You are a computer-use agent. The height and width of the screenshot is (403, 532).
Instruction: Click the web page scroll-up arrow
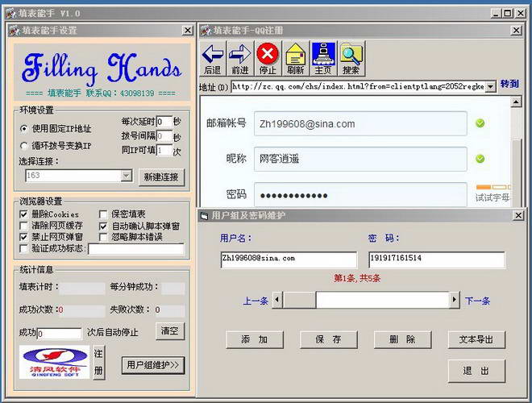516,102
